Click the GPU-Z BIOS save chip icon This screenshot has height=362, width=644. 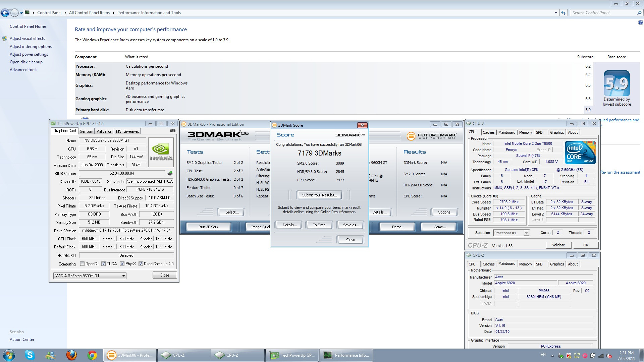(170, 173)
